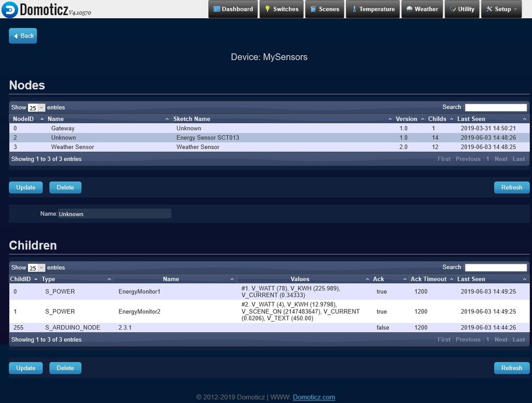Click Update button under Children table
The height and width of the screenshot is (403, 532).
(26, 368)
